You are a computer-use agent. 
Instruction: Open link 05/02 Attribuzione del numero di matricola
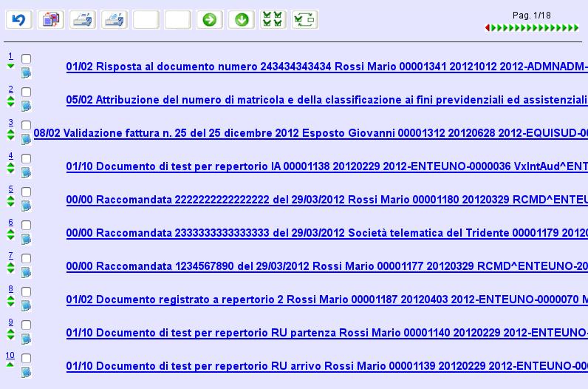[327, 100]
